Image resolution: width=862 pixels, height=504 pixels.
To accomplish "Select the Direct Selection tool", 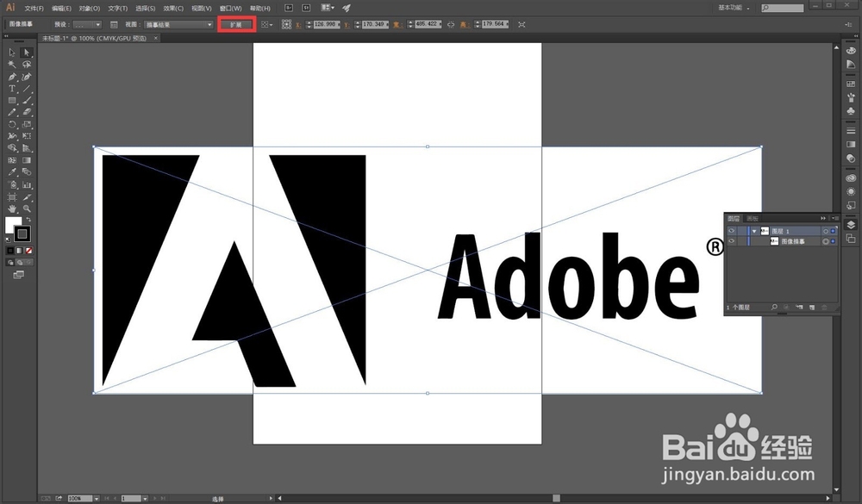I will [27, 53].
